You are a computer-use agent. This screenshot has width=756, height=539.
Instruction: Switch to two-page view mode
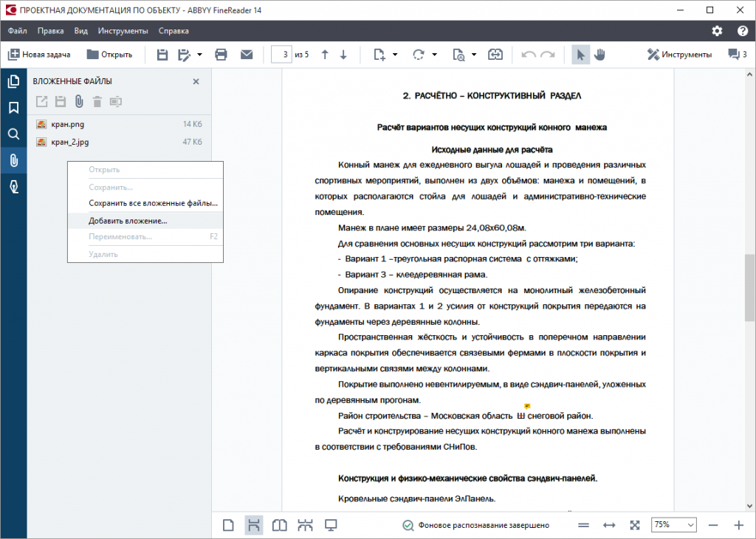point(280,525)
